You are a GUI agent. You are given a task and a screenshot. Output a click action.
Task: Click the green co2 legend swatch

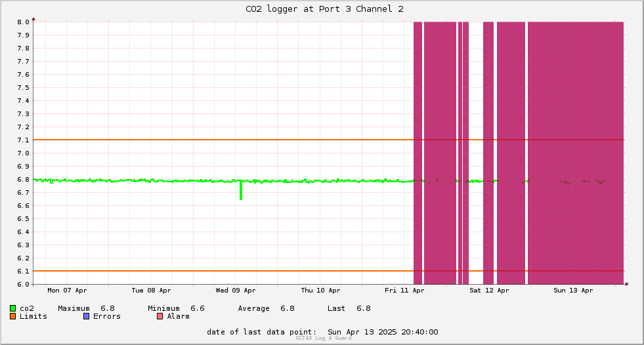pos(12,308)
